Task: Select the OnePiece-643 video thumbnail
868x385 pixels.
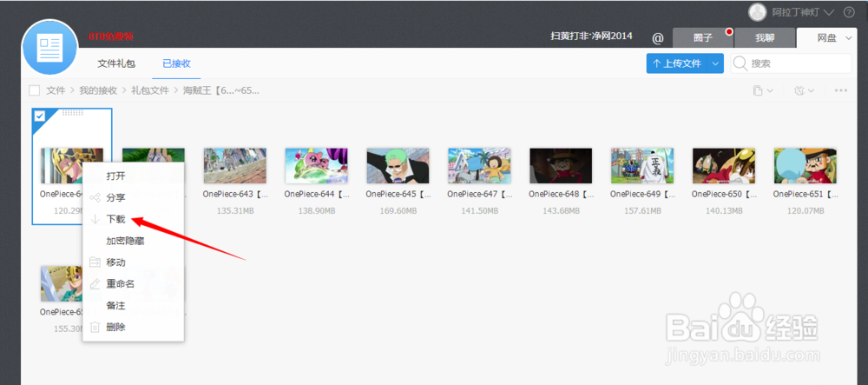Action: 234,166
